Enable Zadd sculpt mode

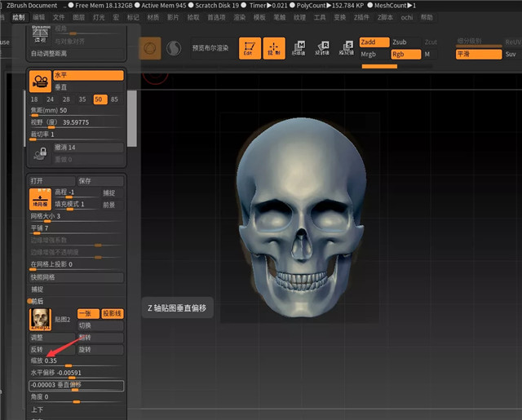(x=374, y=42)
